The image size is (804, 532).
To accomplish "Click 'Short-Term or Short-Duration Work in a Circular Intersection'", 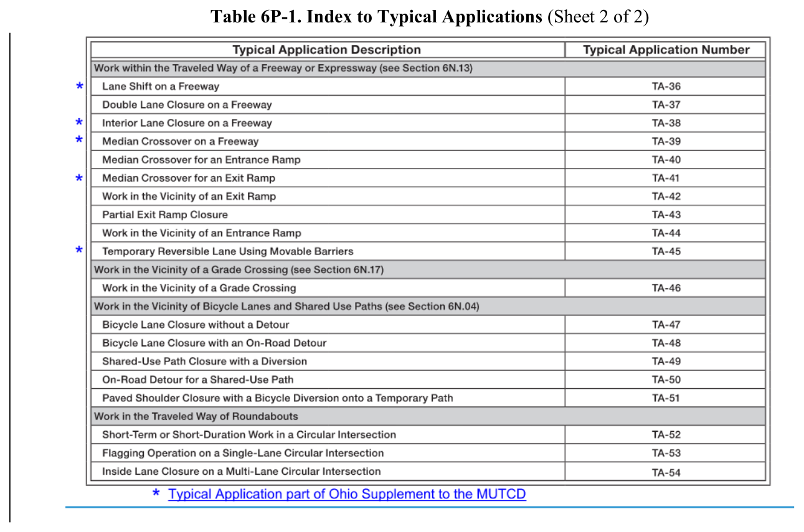I will pos(249,435).
